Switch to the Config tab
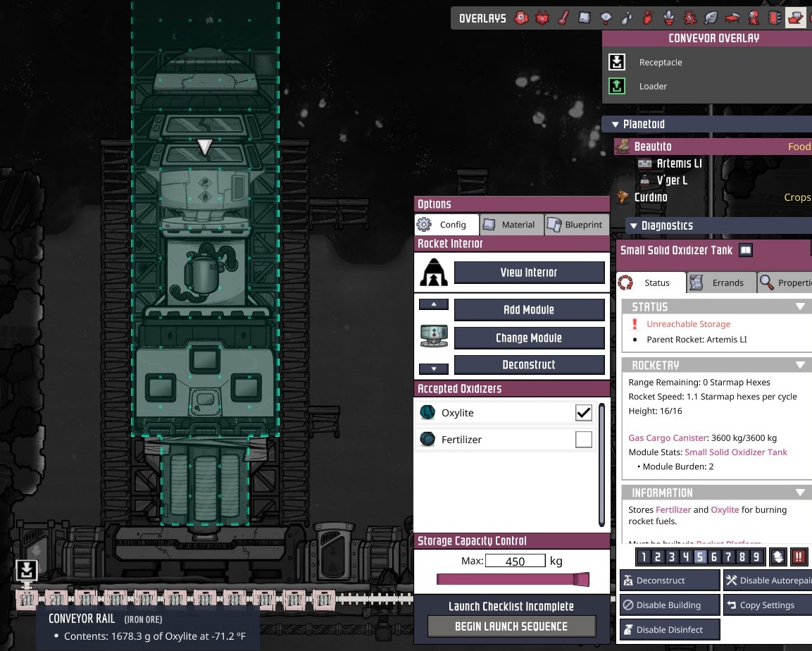 click(x=446, y=225)
